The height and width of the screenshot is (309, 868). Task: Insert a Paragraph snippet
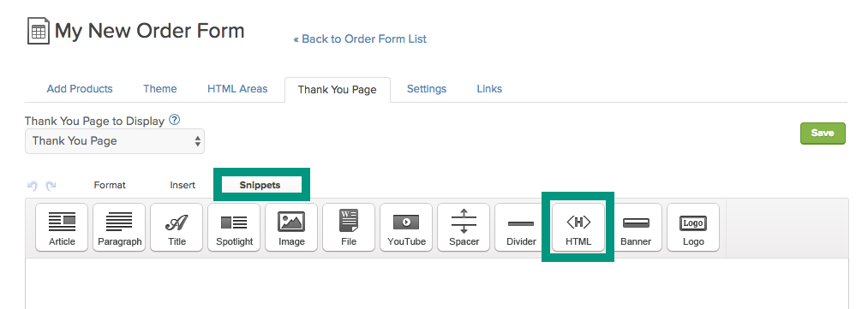(x=119, y=227)
